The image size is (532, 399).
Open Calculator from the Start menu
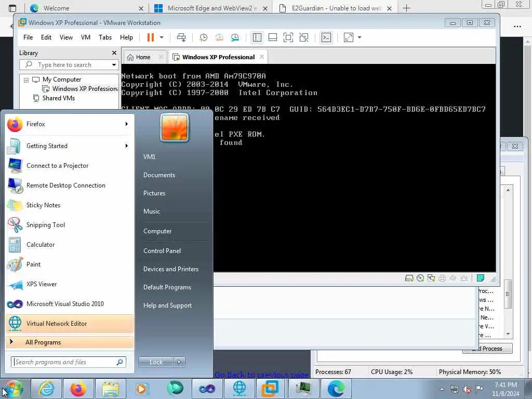70,244
